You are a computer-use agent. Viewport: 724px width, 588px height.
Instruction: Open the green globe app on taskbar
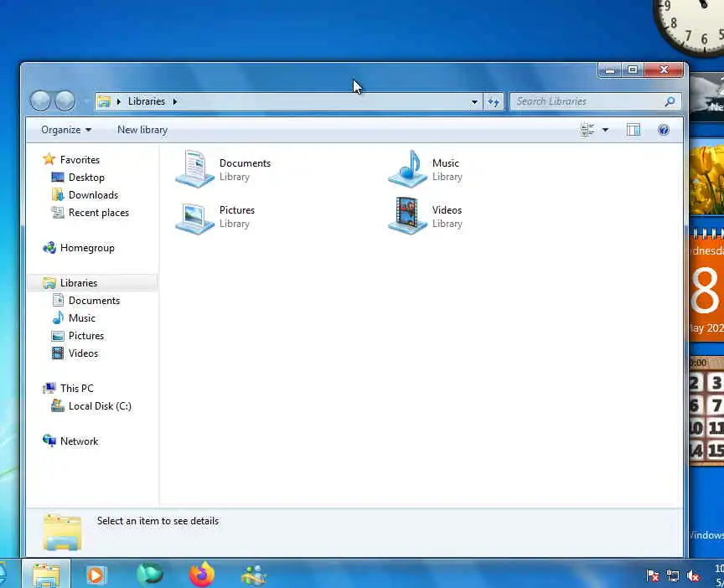tap(150, 575)
